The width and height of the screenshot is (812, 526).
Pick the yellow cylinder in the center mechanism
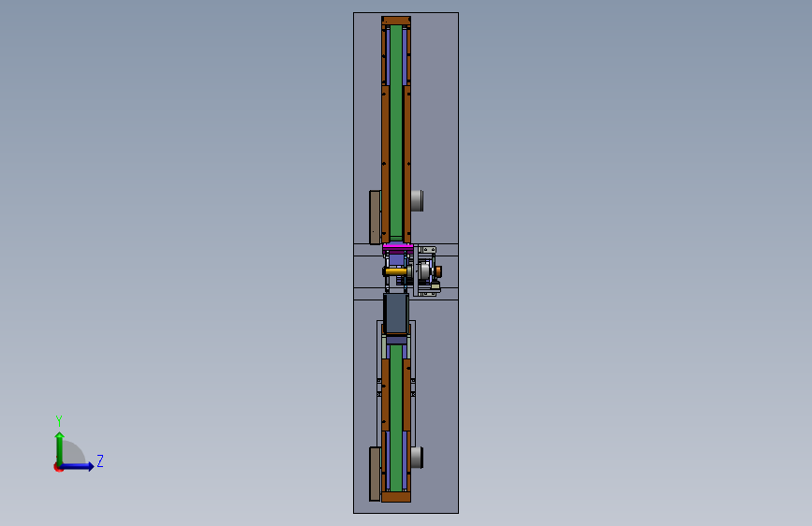[x=395, y=270]
